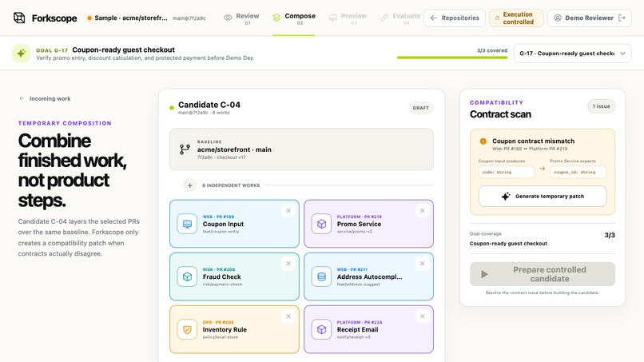644x362 pixels.
Task: Remove the Coupon Input work
Action: [x=288, y=211]
